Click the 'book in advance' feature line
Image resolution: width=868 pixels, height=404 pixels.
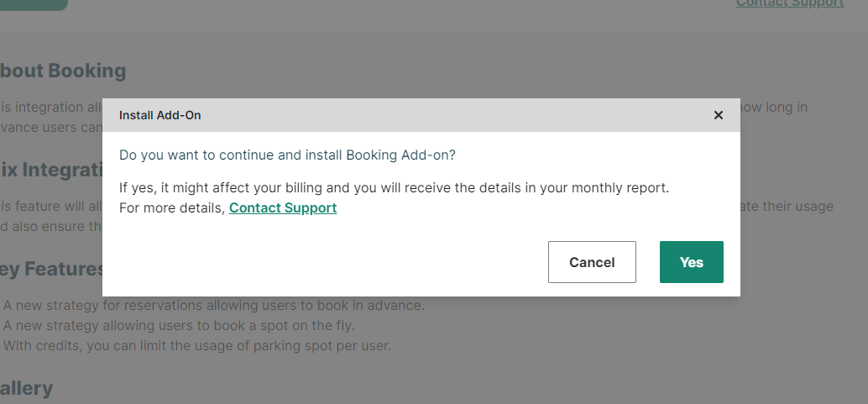[x=213, y=305]
